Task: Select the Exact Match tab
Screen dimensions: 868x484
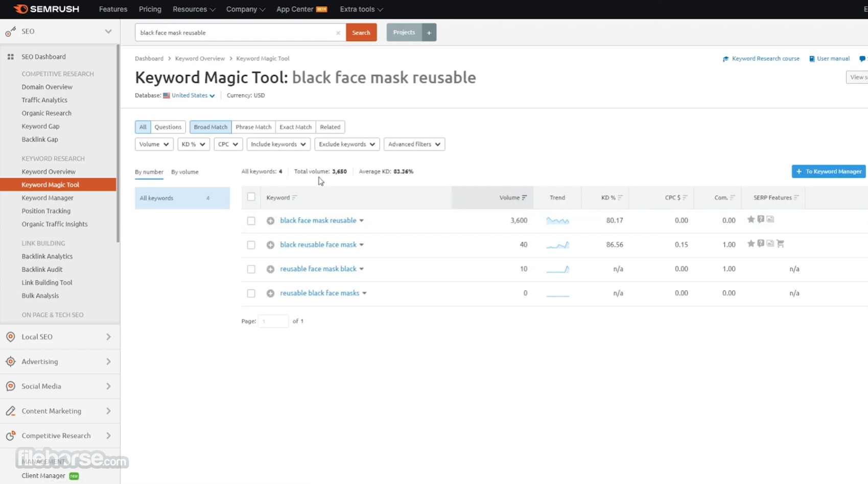Action: (295, 127)
